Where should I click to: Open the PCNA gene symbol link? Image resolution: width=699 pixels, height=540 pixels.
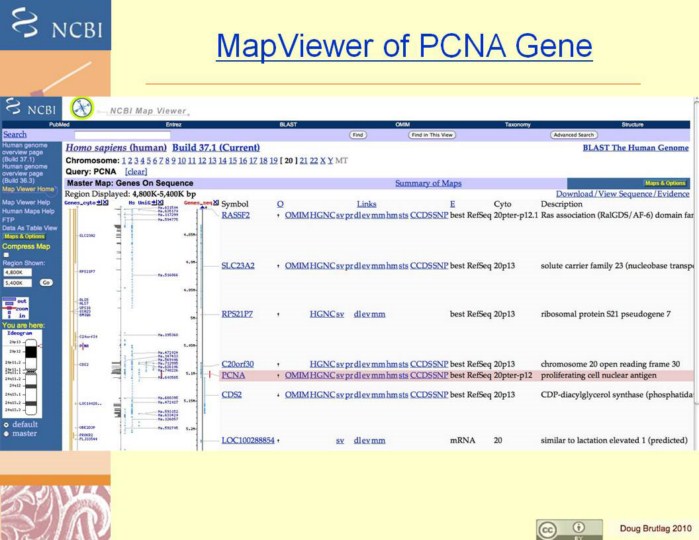[x=232, y=376]
